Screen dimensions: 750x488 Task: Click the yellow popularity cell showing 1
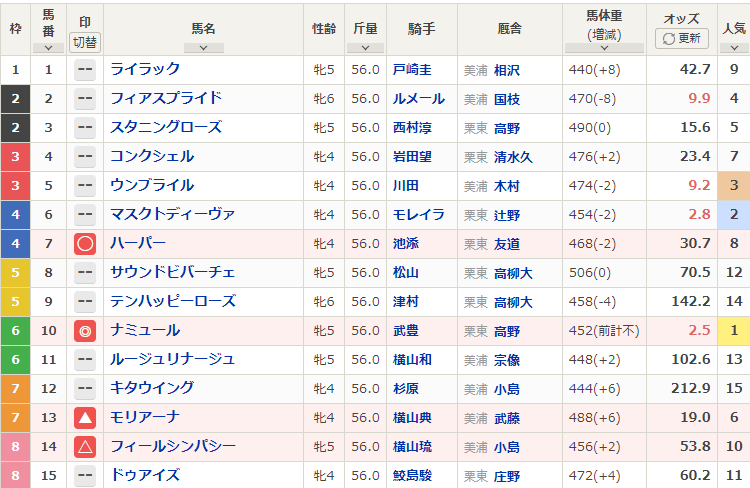[734, 331]
